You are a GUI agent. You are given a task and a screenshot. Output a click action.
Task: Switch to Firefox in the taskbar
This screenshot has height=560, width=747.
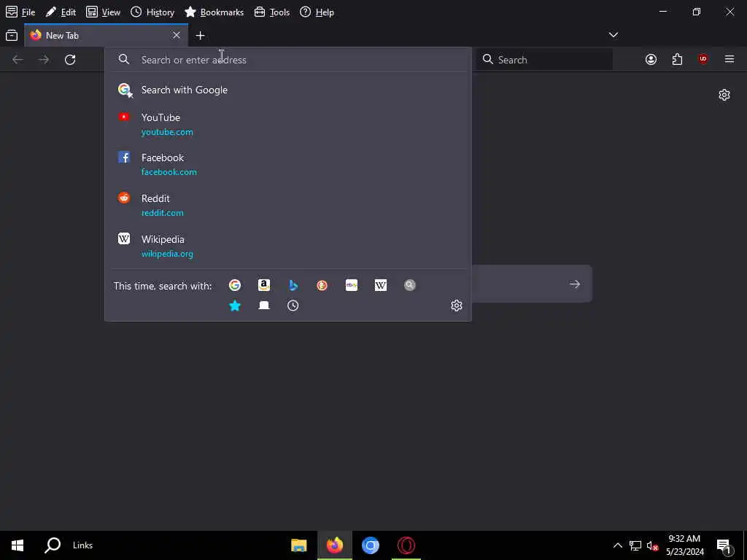[x=334, y=545]
